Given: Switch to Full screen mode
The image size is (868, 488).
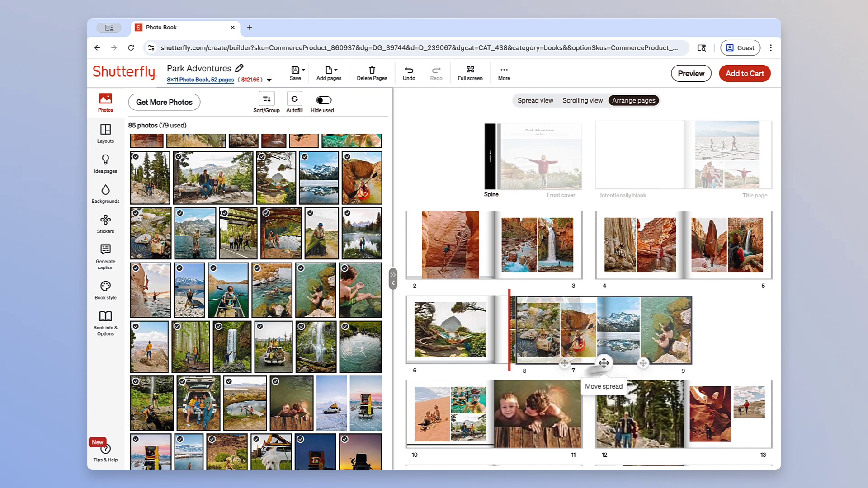Looking at the screenshot, I should (470, 73).
